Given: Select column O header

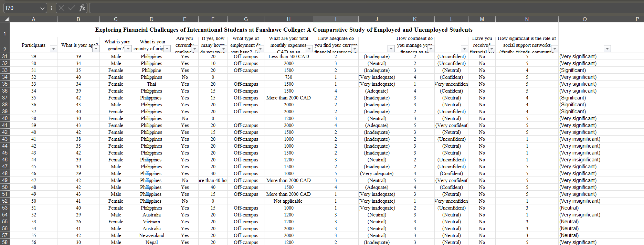Looking at the screenshot, I should coord(585,19).
